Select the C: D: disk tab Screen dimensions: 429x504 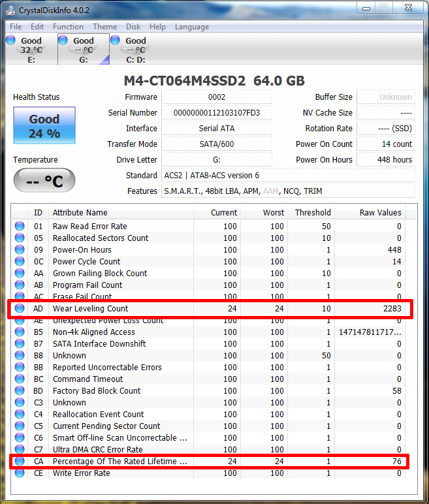tap(136, 50)
